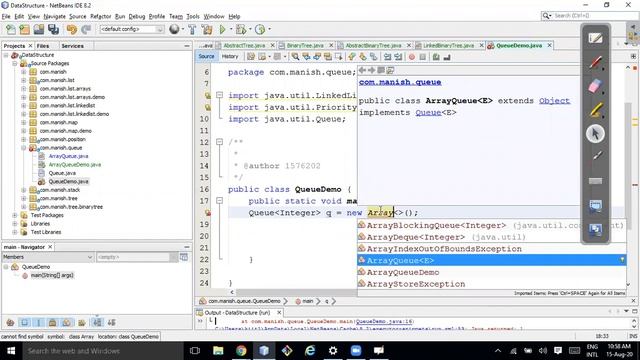Screen dimensions: 640x360
Task: Open Windows Settings gear in taskbar
Action: [333, 351]
